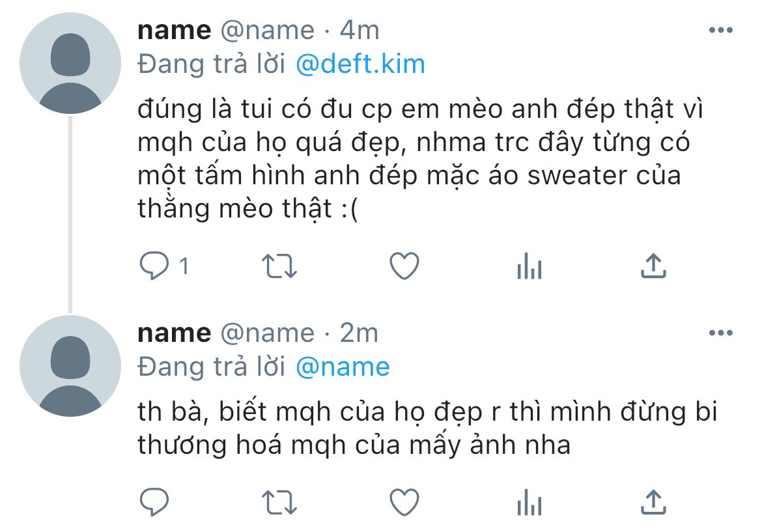Open the @deft.kim mention link
The image size is (762, 532).
(361, 64)
